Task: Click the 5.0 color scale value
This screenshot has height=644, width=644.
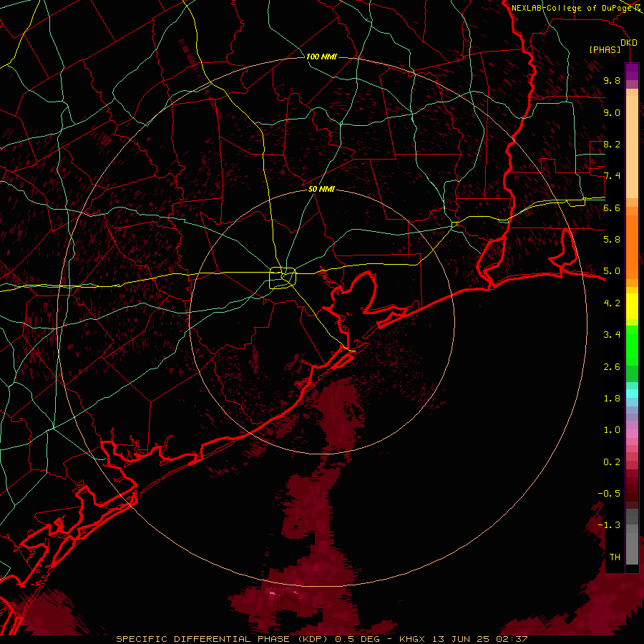Action: 612,271
